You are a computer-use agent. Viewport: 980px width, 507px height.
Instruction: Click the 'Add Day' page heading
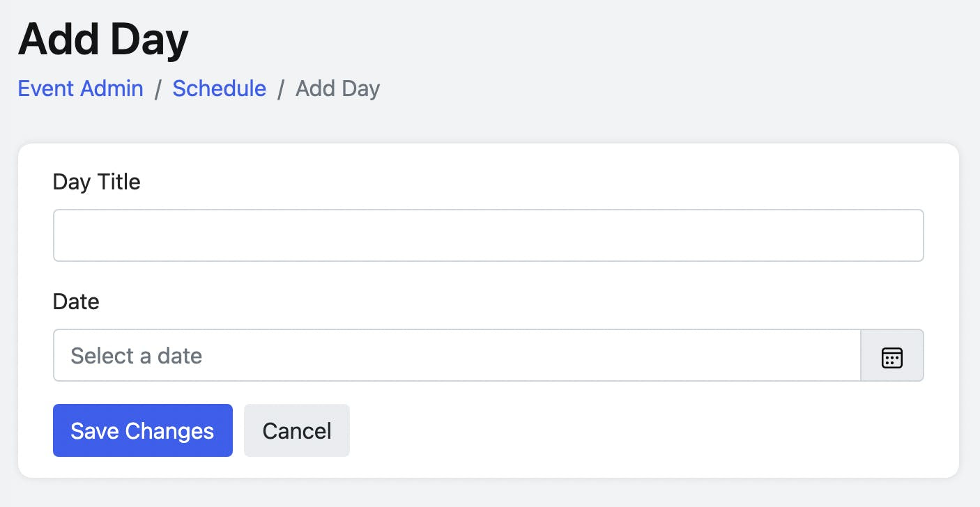tap(102, 39)
